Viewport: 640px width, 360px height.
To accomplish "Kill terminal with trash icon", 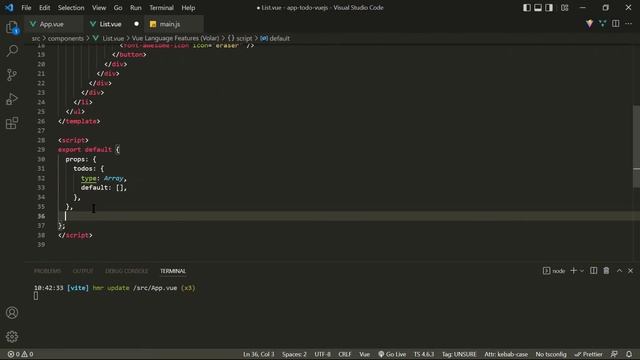I will pos(607,271).
